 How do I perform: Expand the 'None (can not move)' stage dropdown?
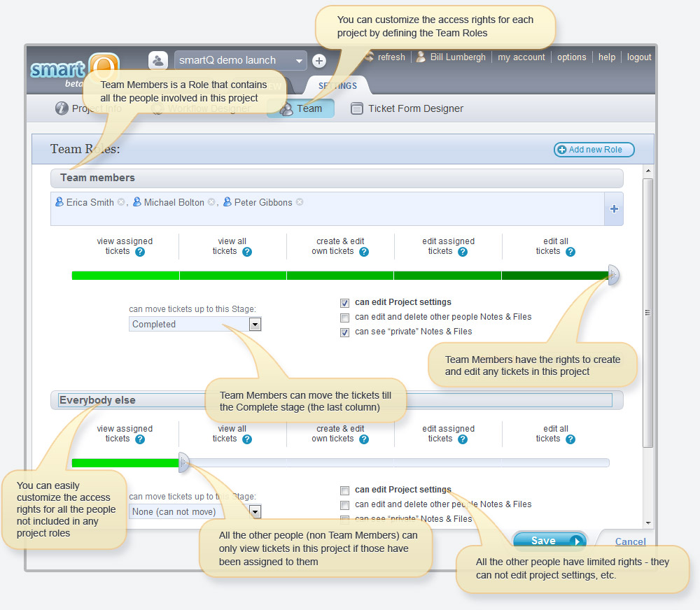[255, 511]
